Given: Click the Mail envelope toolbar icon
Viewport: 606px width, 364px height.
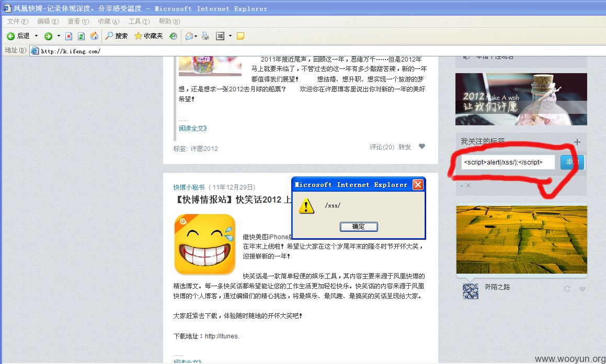Looking at the screenshot, I should click(189, 36).
